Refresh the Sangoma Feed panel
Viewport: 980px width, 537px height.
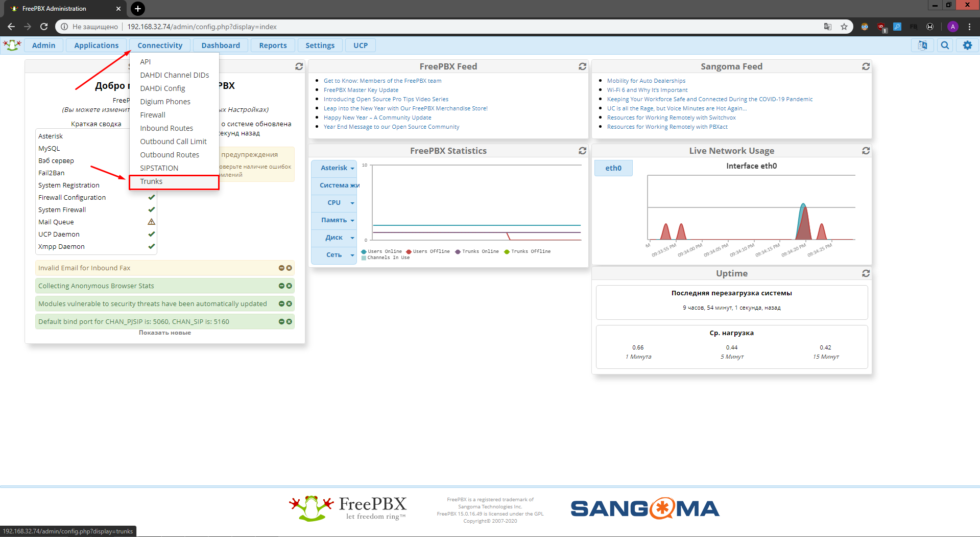tap(866, 66)
